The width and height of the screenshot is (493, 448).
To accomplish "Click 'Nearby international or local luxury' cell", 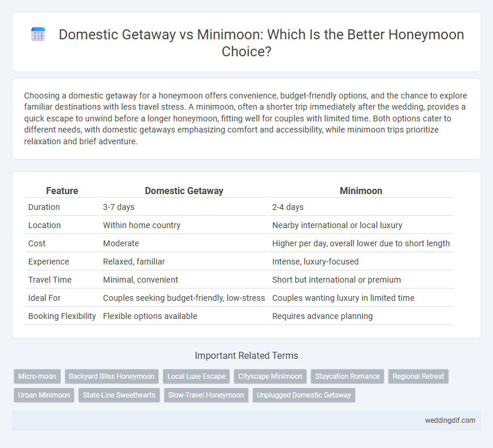I will point(361,225).
